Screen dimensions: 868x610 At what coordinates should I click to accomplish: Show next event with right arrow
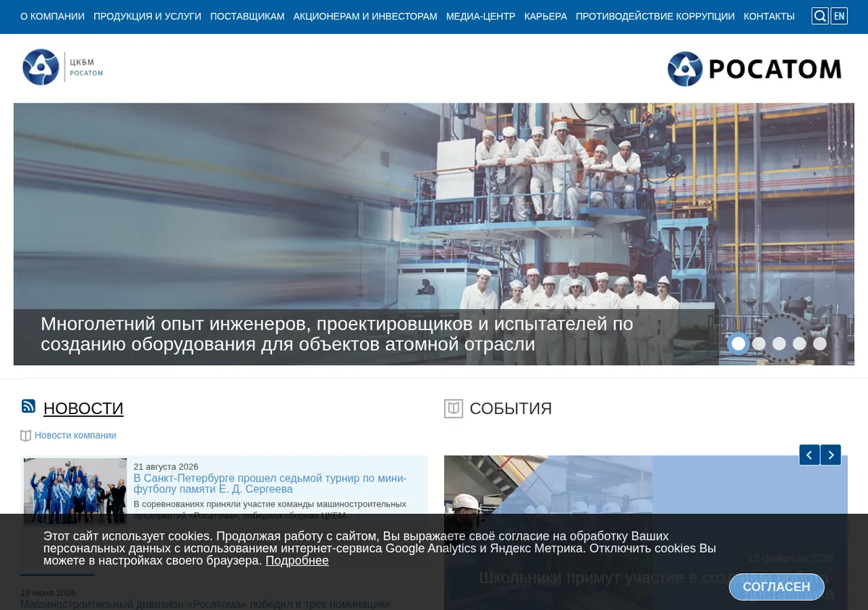coord(831,455)
